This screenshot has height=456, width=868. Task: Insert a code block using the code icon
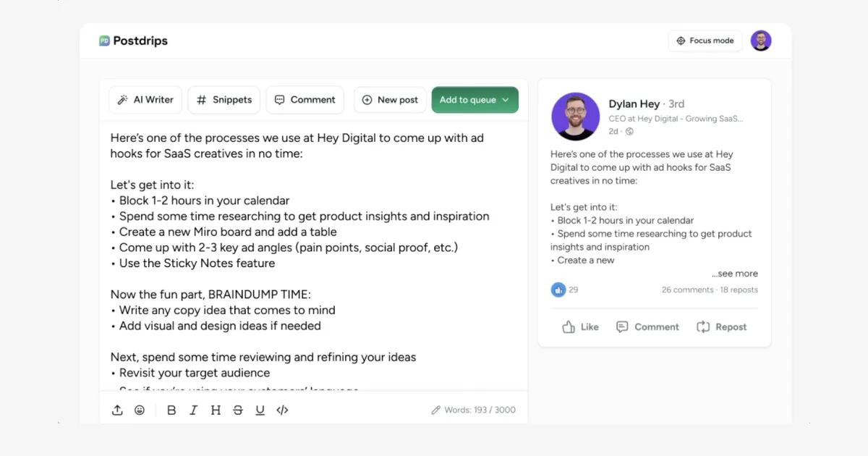(x=282, y=410)
